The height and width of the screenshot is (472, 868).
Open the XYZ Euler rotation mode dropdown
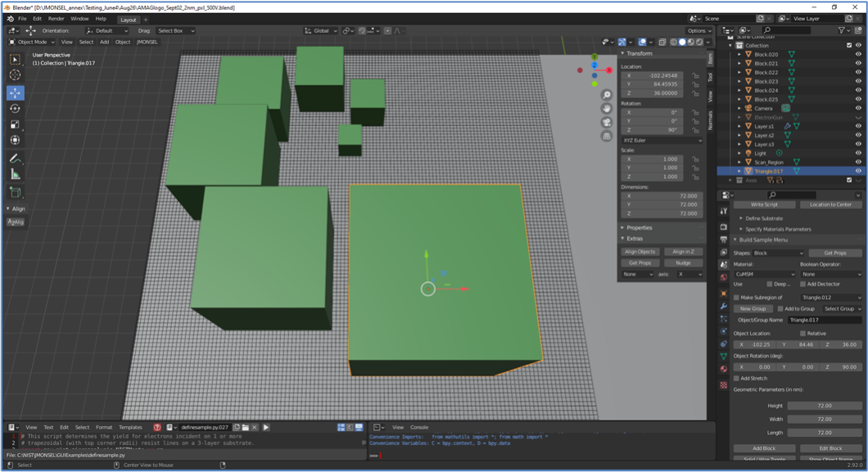point(662,141)
